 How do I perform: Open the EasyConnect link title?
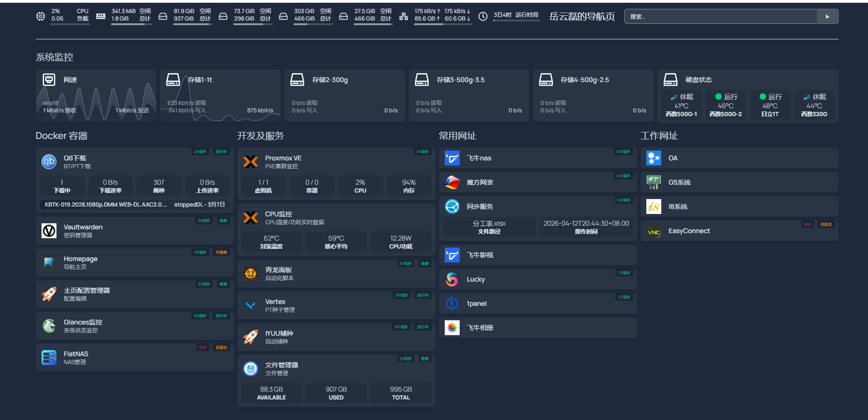(689, 231)
